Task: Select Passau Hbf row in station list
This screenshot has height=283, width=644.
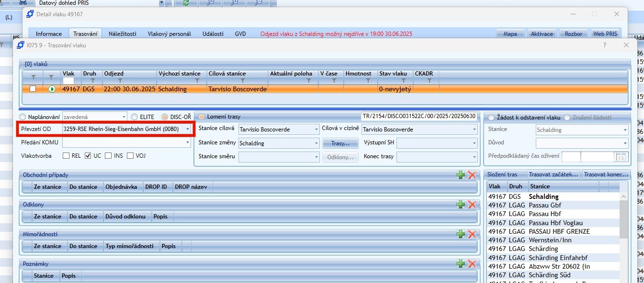Action: tap(545, 214)
